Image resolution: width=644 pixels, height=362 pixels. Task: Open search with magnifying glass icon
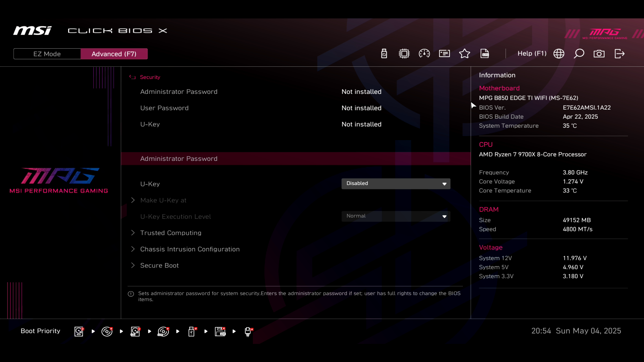pos(579,54)
